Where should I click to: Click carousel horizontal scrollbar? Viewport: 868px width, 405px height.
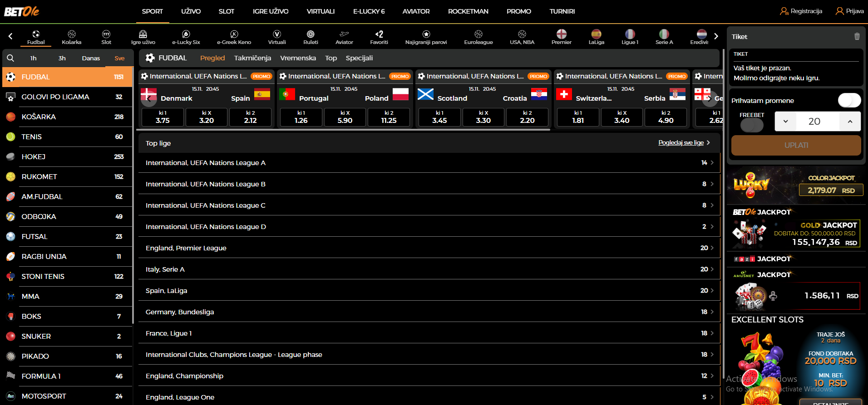pos(344,130)
